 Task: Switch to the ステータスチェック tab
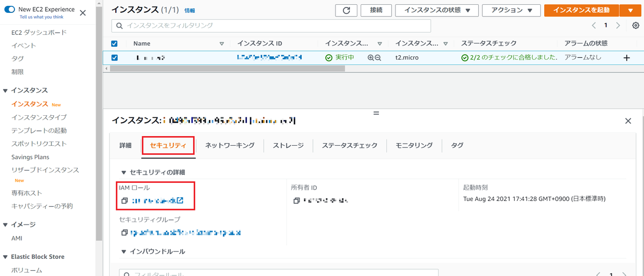pyautogui.click(x=349, y=145)
